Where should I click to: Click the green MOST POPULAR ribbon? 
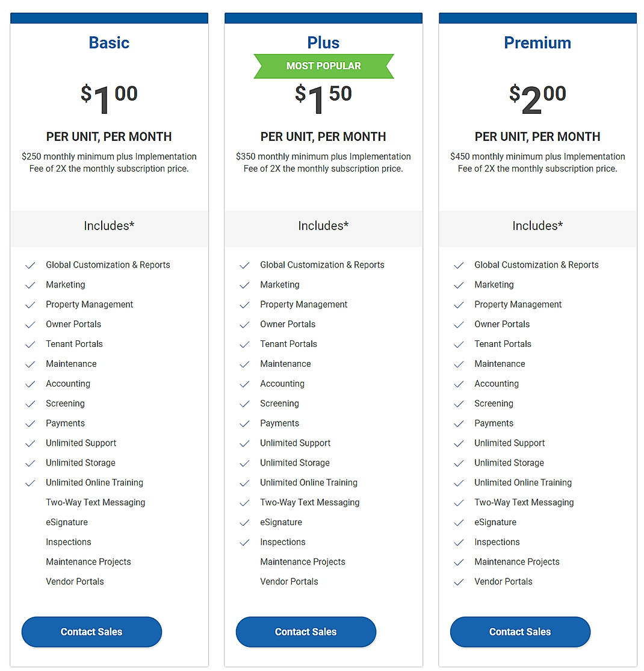coord(323,65)
